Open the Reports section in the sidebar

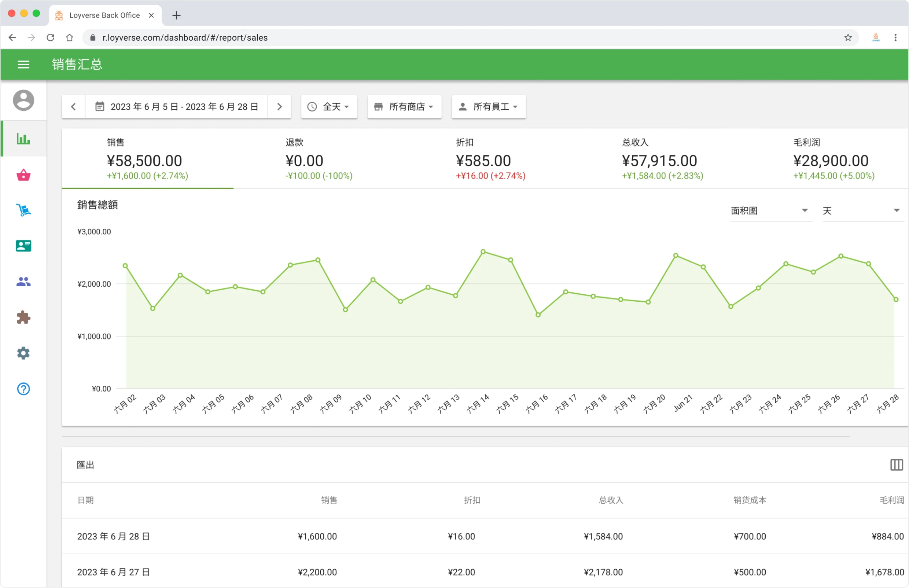23,139
